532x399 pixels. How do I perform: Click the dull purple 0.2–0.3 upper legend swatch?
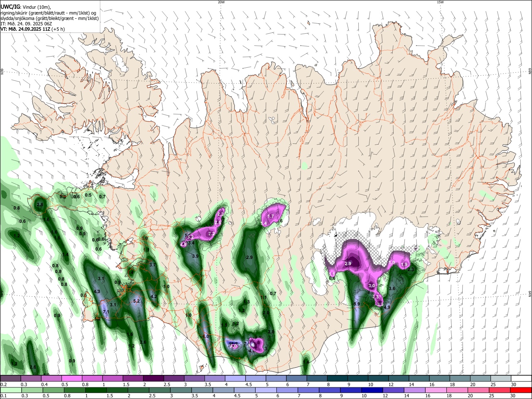(x=10, y=379)
